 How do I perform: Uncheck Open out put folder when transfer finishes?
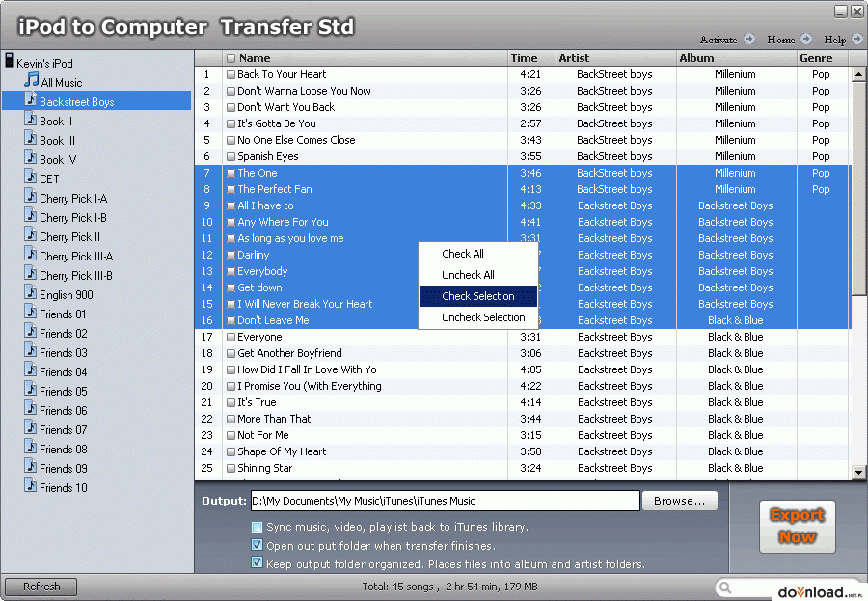(257, 545)
